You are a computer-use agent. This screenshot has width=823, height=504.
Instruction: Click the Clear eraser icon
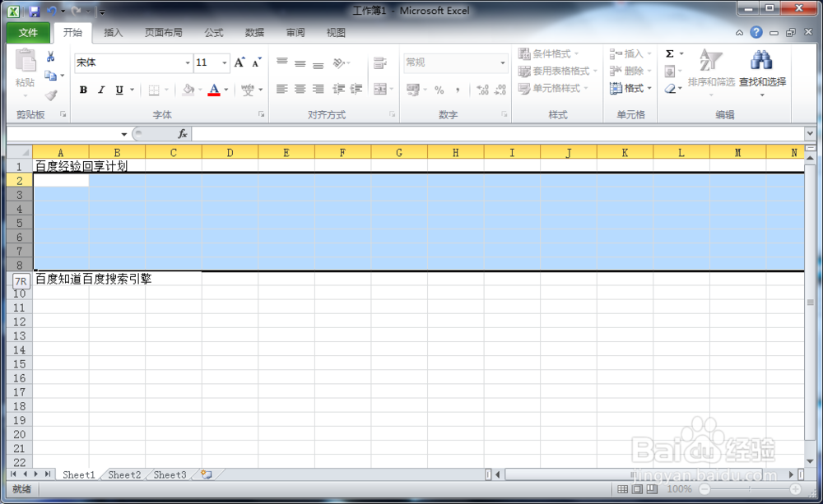(x=670, y=89)
